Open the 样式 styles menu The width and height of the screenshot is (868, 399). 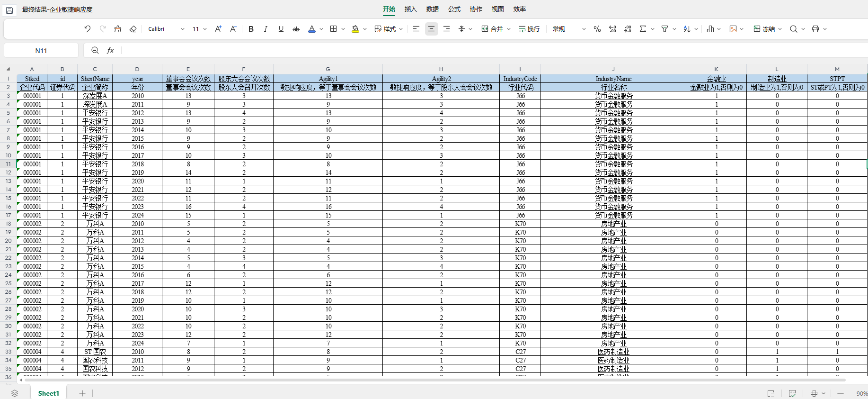point(389,29)
